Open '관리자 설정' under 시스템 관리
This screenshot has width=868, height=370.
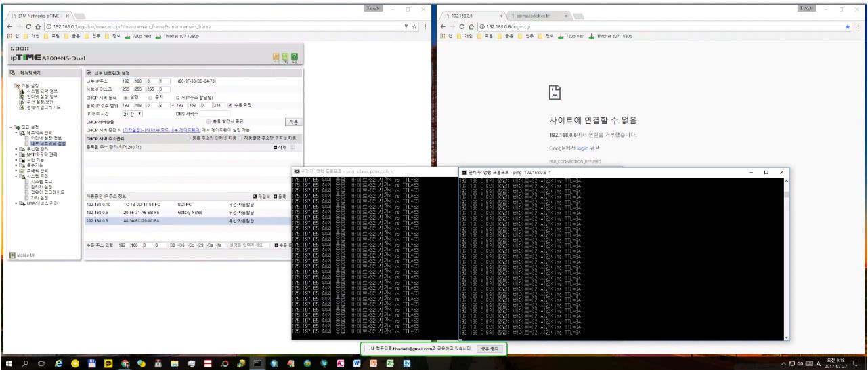(x=42, y=187)
